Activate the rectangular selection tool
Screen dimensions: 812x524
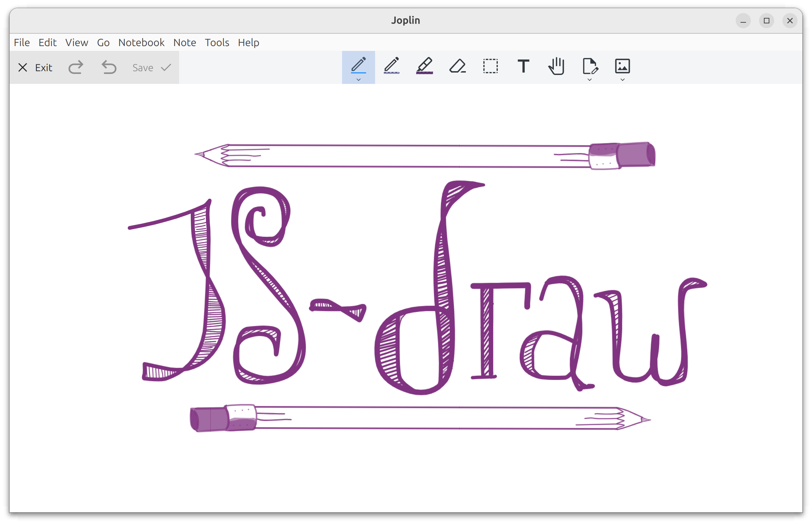tap(490, 66)
